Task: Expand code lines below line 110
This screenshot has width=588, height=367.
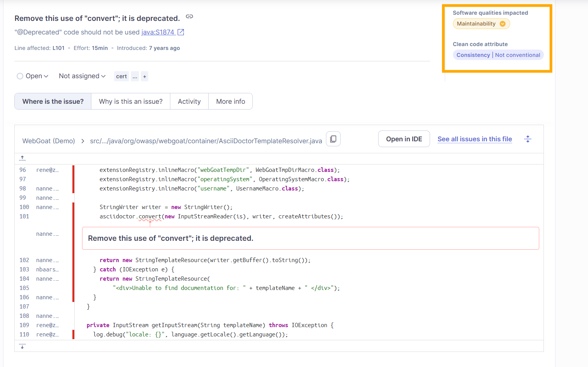Action: pyautogui.click(x=22, y=346)
